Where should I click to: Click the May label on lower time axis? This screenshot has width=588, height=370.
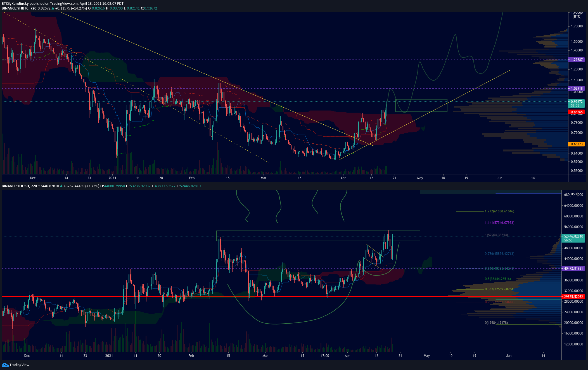(427, 356)
